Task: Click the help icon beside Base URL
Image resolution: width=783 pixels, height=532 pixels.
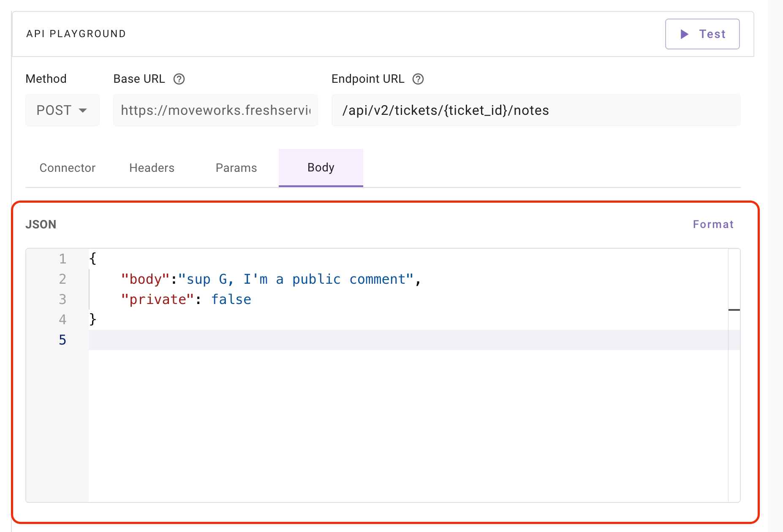Action: (x=179, y=79)
